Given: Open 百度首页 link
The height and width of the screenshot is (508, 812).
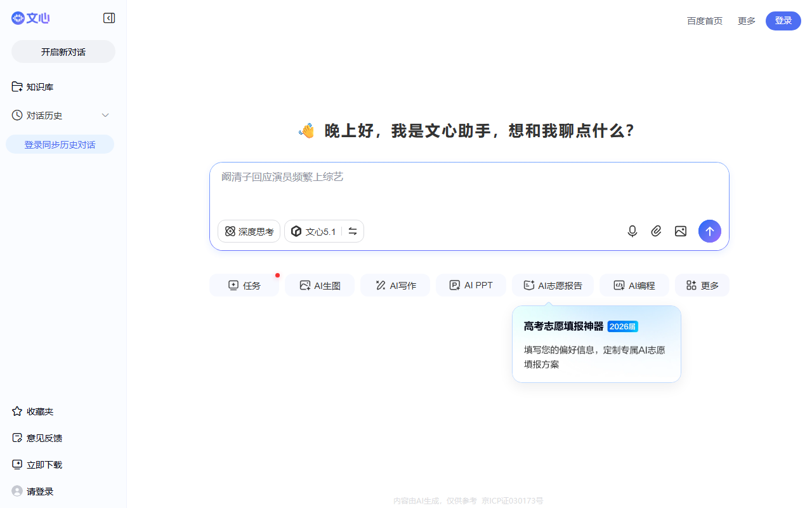Looking at the screenshot, I should coord(705,21).
